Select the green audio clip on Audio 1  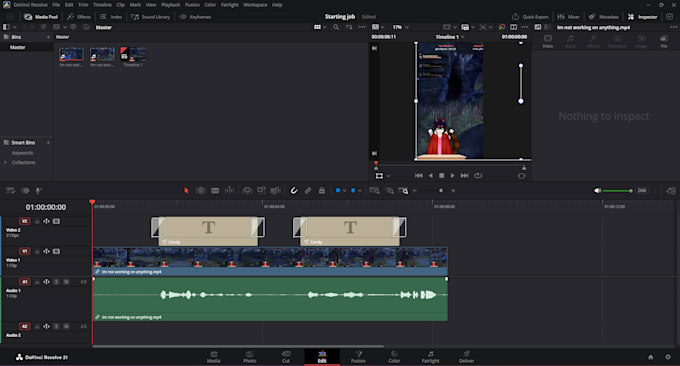click(270, 299)
